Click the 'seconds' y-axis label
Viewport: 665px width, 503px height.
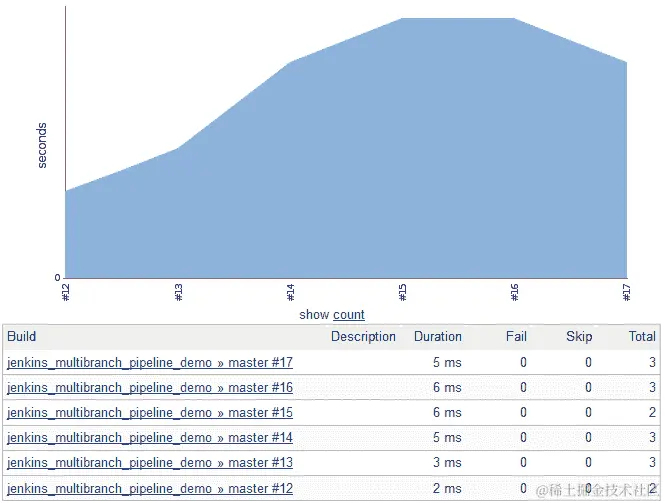coord(42,145)
